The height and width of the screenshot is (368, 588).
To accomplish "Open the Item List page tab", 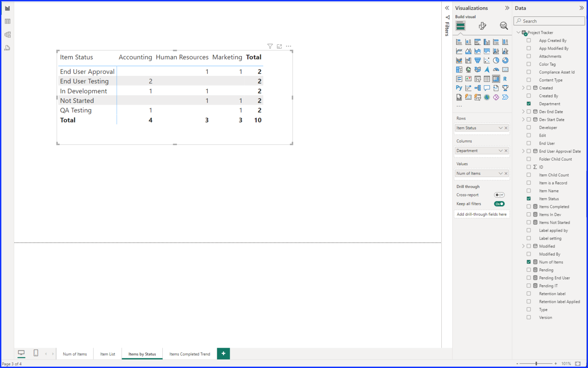I will pos(107,353).
